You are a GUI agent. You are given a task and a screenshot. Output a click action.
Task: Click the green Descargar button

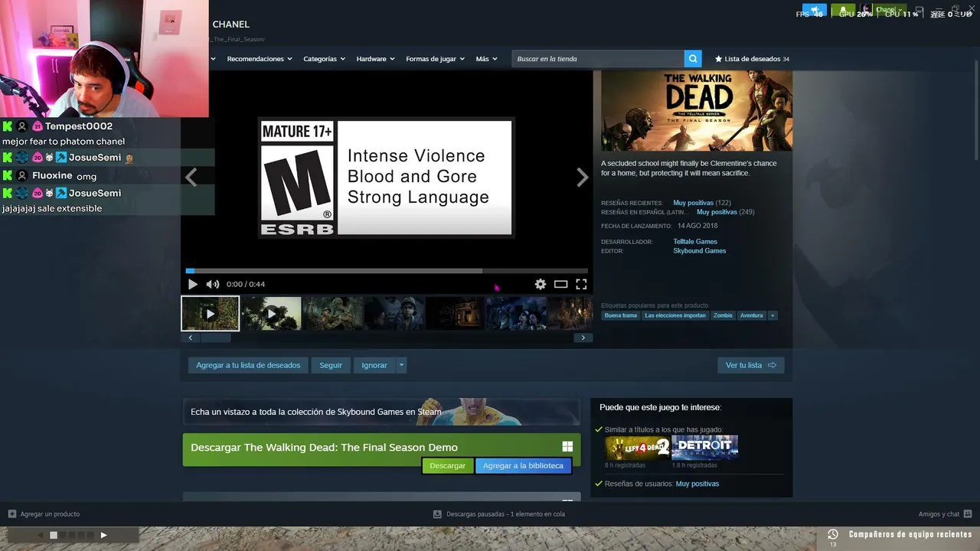[448, 465]
